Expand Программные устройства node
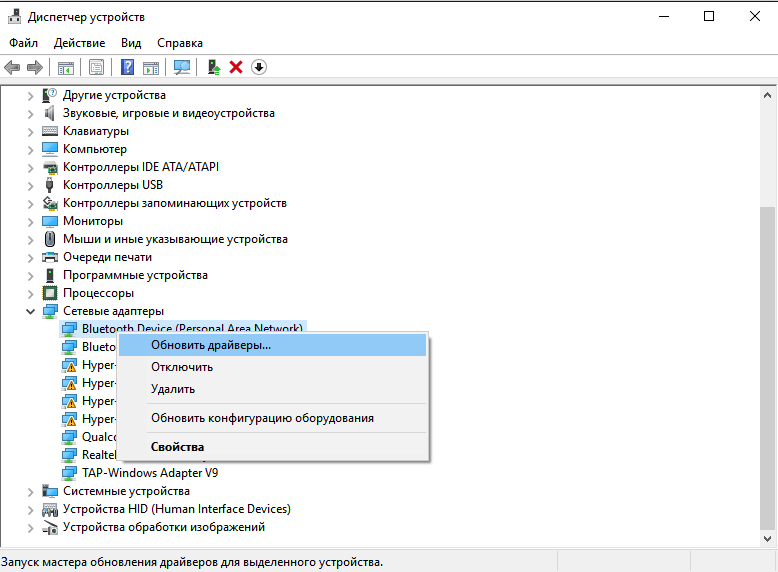 click(31, 275)
